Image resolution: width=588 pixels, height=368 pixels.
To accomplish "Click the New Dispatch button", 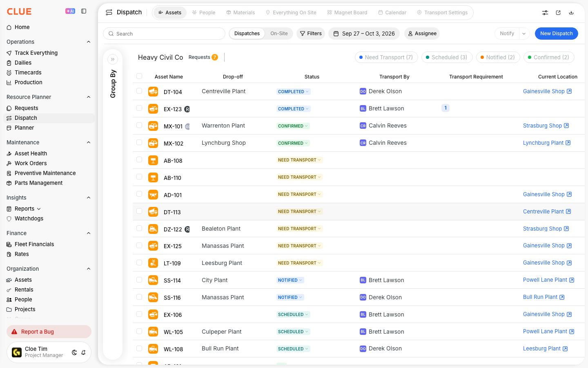I will (556, 34).
